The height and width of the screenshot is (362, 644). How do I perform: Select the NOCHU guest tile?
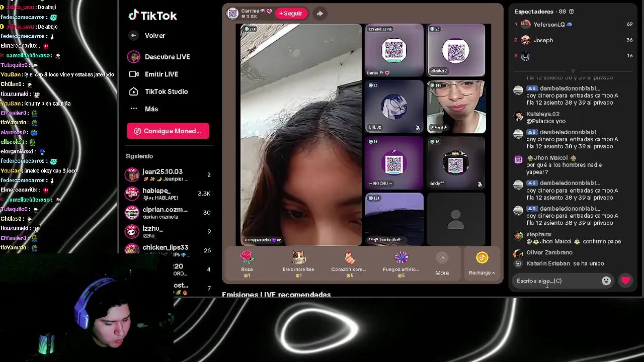click(x=394, y=163)
